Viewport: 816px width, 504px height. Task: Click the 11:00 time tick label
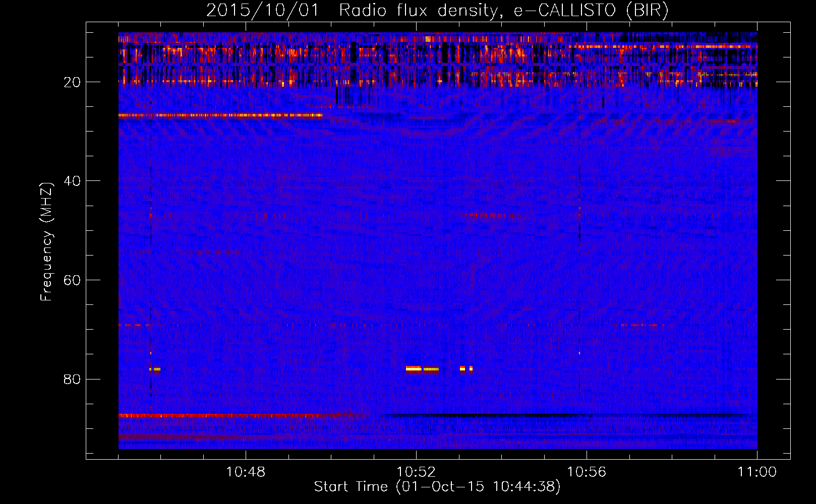757,472
